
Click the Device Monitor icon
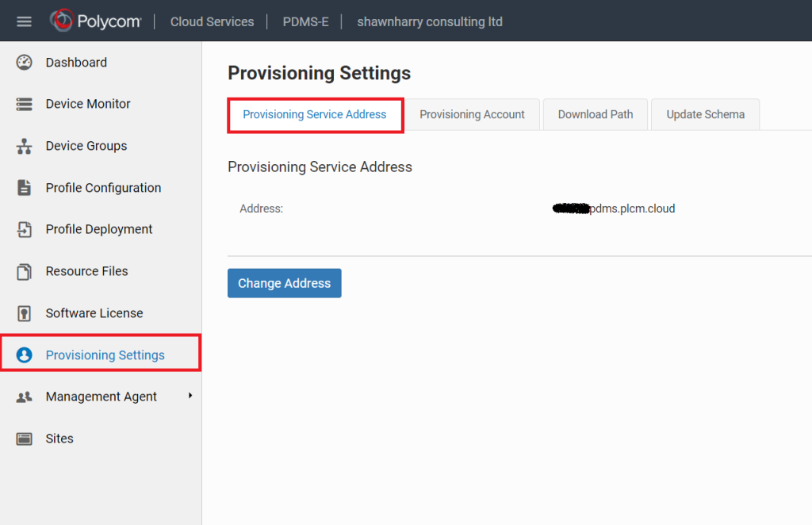pyautogui.click(x=24, y=104)
